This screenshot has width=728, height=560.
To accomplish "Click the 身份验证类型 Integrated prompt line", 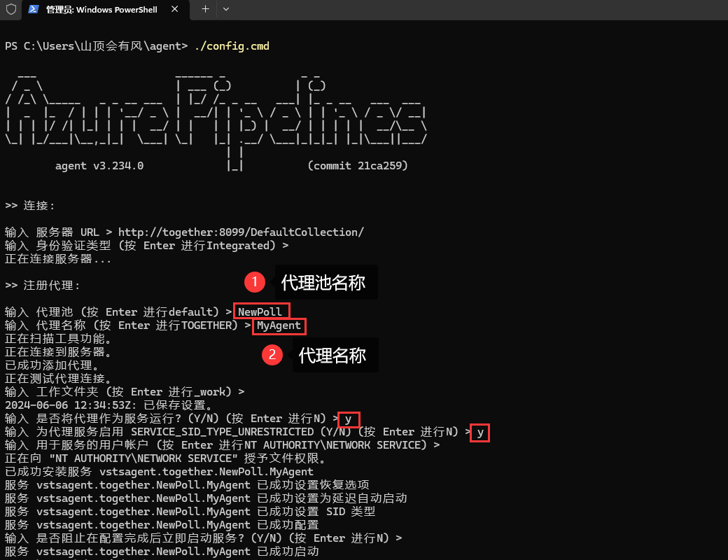I will point(147,246).
